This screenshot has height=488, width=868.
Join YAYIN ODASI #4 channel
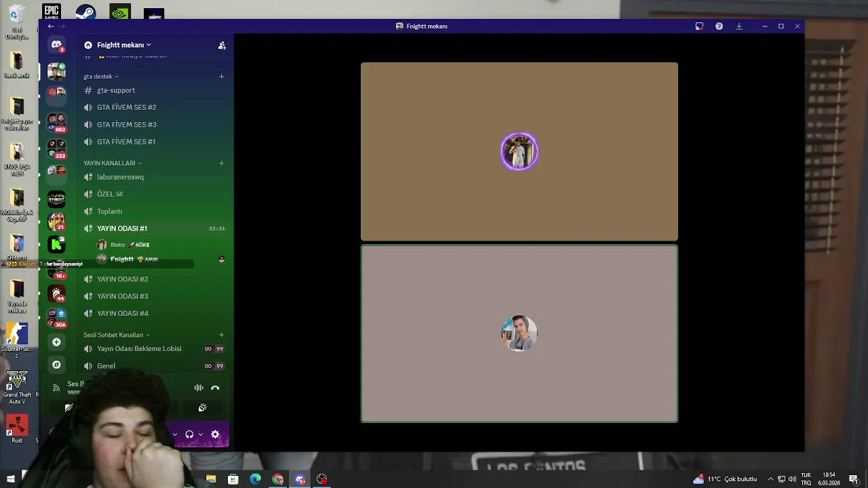pos(154,313)
